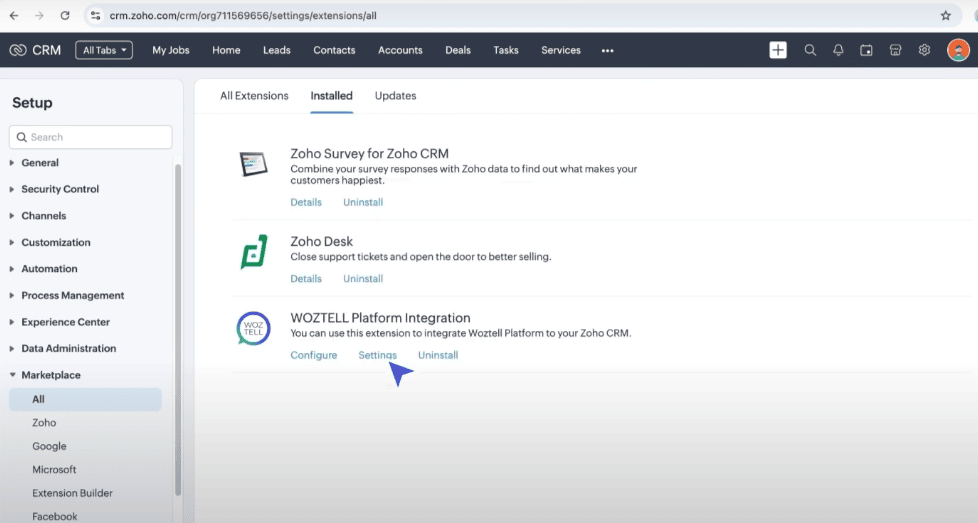Click Zoho Survey for Zoho CRM title

pos(369,153)
